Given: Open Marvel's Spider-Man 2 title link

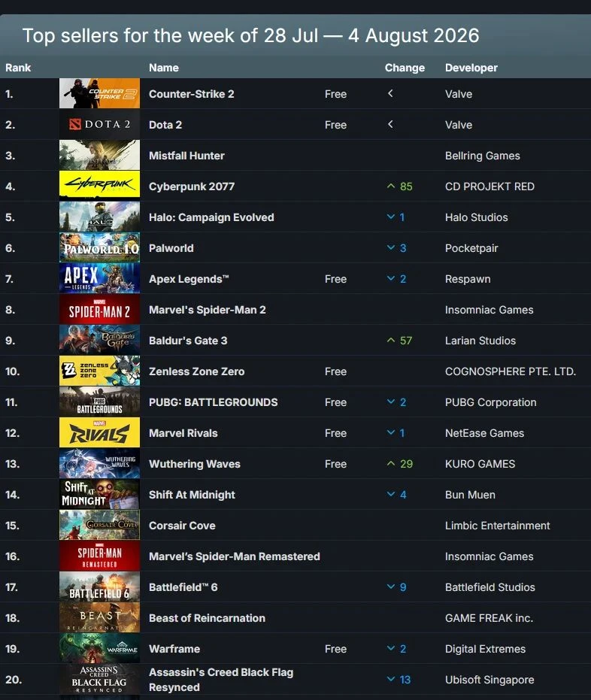Looking at the screenshot, I should click(207, 309).
